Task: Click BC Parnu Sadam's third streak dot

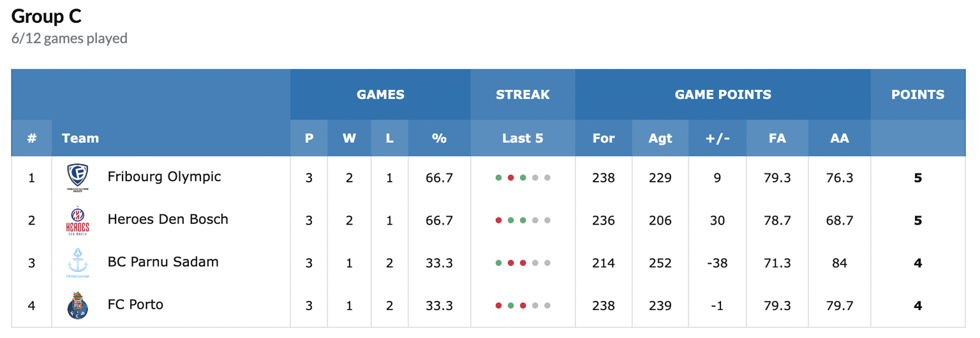Action: point(523,263)
